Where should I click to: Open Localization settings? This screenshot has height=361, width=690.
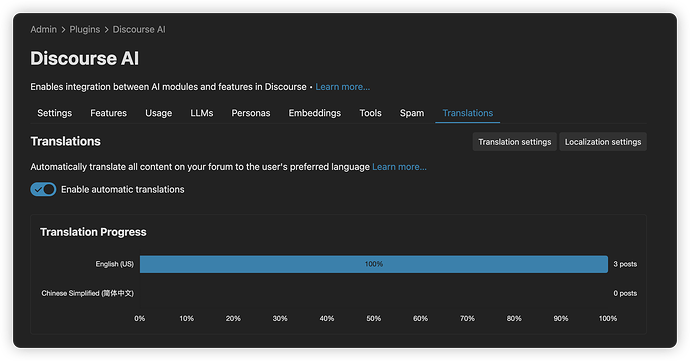point(603,142)
